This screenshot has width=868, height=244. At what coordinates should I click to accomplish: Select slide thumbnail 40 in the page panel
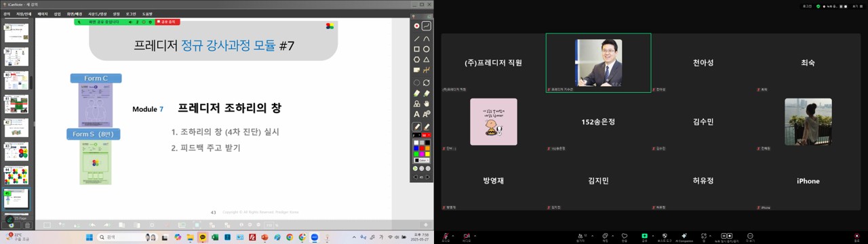tap(16, 81)
